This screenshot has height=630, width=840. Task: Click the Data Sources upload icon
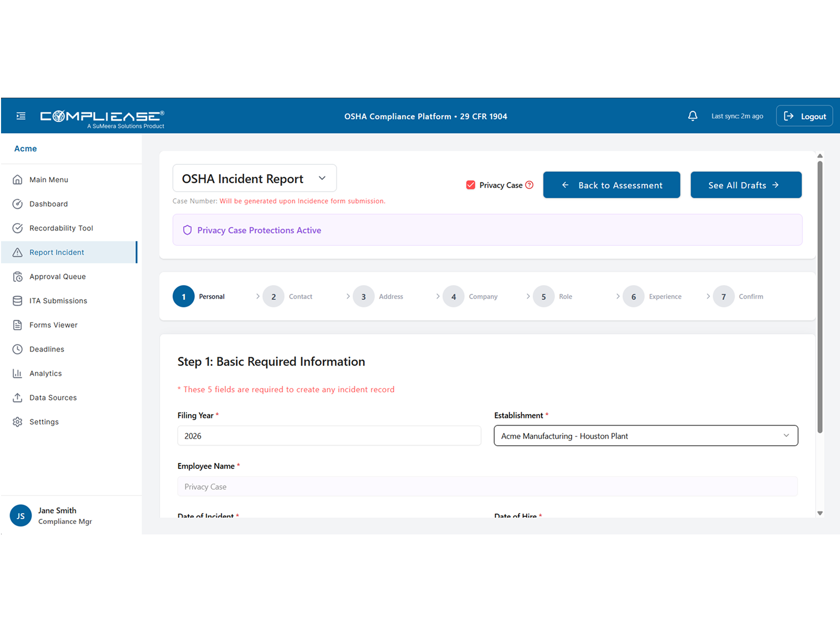(17, 397)
